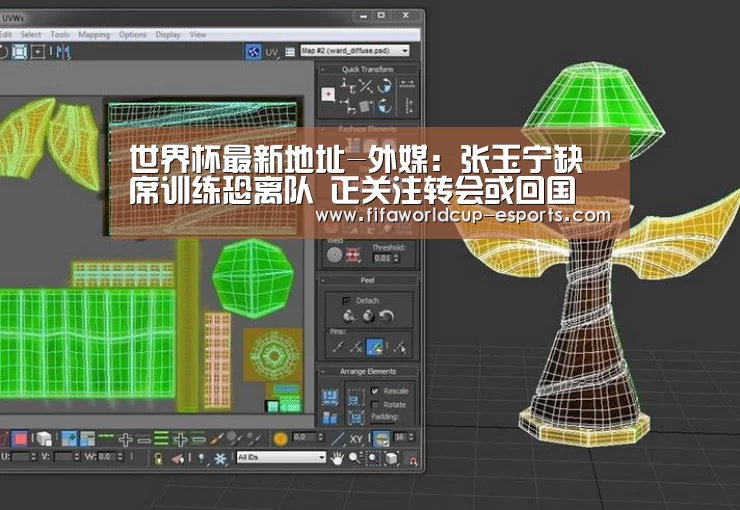Image resolution: width=740 pixels, height=510 pixels.
Task: Open the Display menu
Action: coord(168,34)
